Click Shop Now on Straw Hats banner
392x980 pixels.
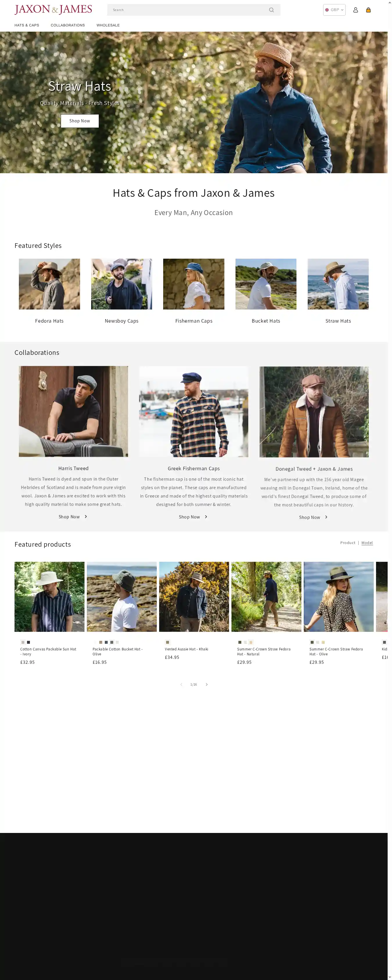[80, 121]
